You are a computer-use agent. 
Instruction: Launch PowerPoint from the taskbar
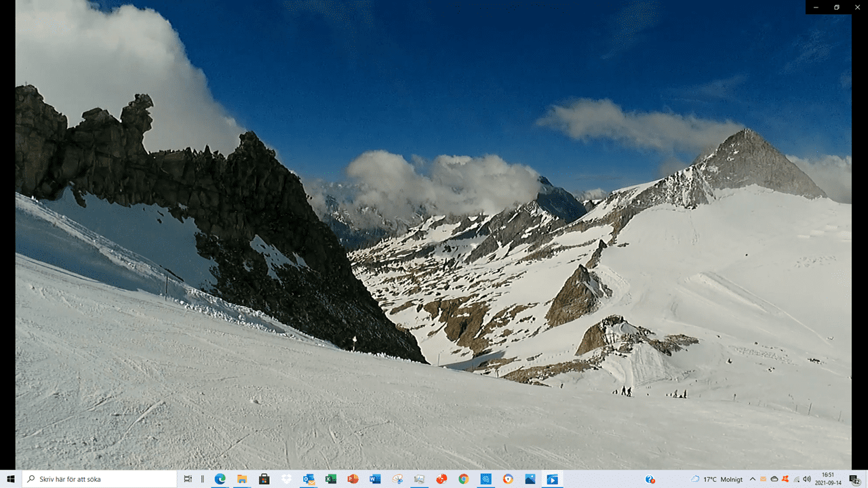[353, 479]
